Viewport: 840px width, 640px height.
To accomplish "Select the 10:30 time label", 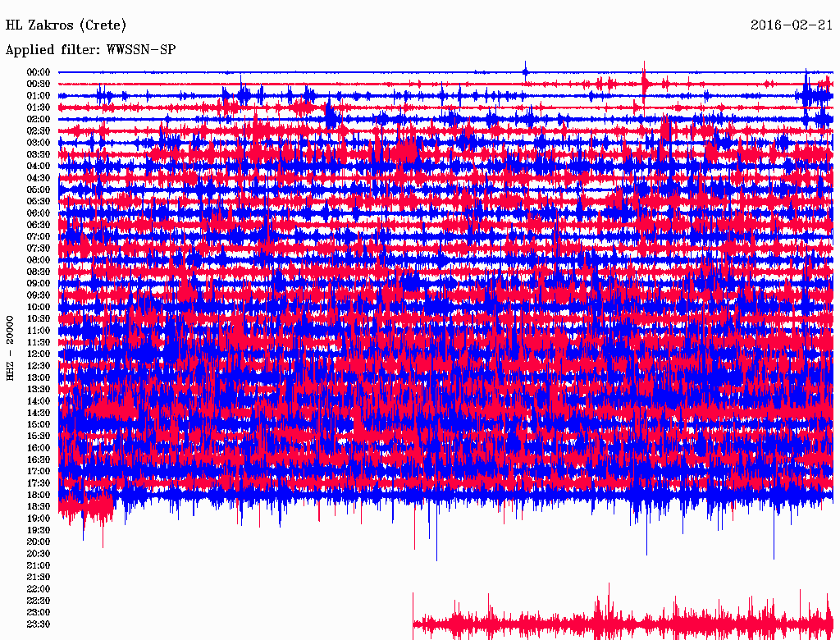I will [39, 318].
